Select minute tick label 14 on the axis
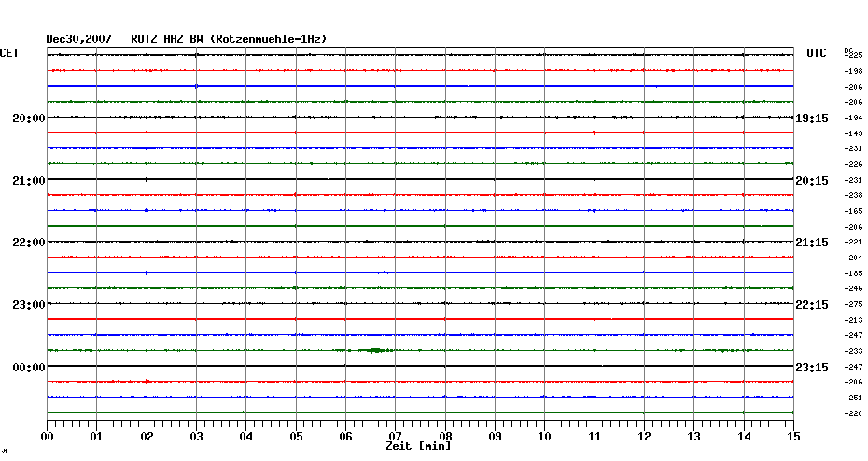Screen dimensions: 868x461 tap(744, 437)
